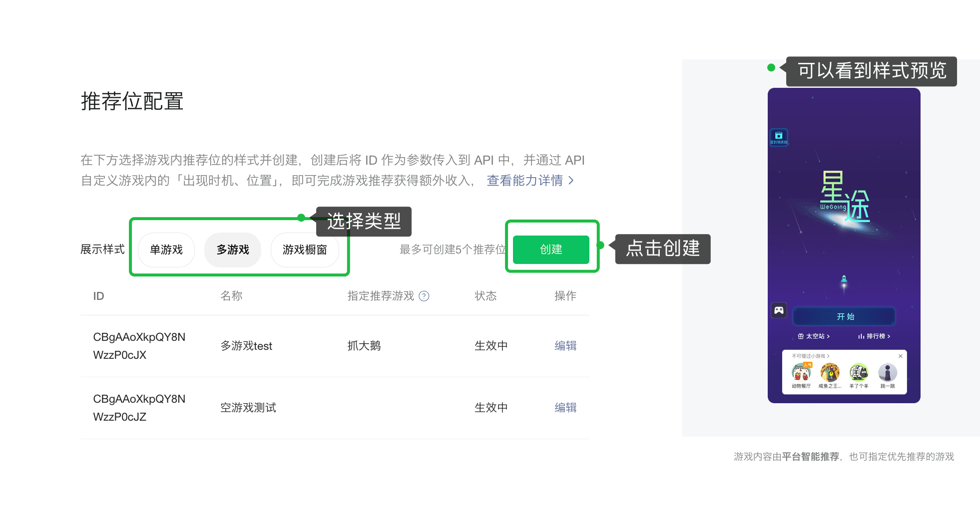The width and height of the screenshot is (980, 505).
Task: Click the 操作 column header
Action: (565, 296)
